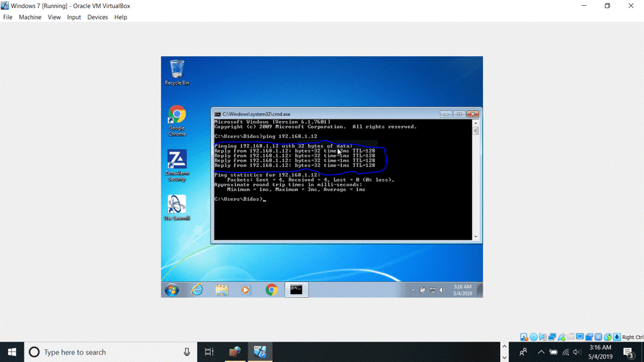644x362 pixels.
Task: Click VirtualBox keyboard capture arrow indicator
Action: tap(617, 337)
